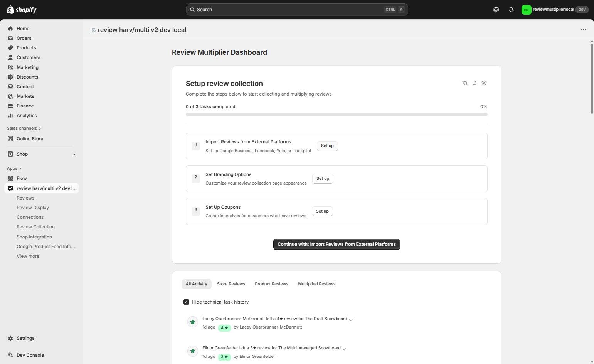Click the green review star next to Lacey's review
This screenshot has width=594, height=364.
tap(193, 322)
